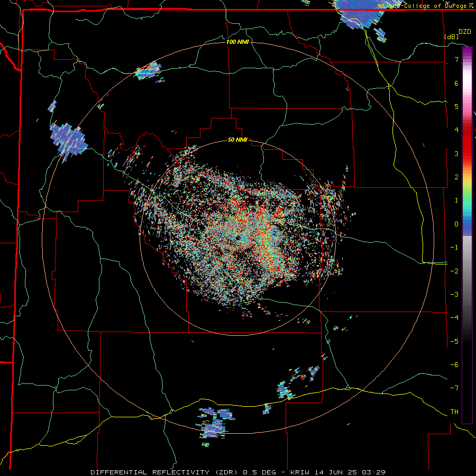Click the [dB] units label

(x=451, y=36)
